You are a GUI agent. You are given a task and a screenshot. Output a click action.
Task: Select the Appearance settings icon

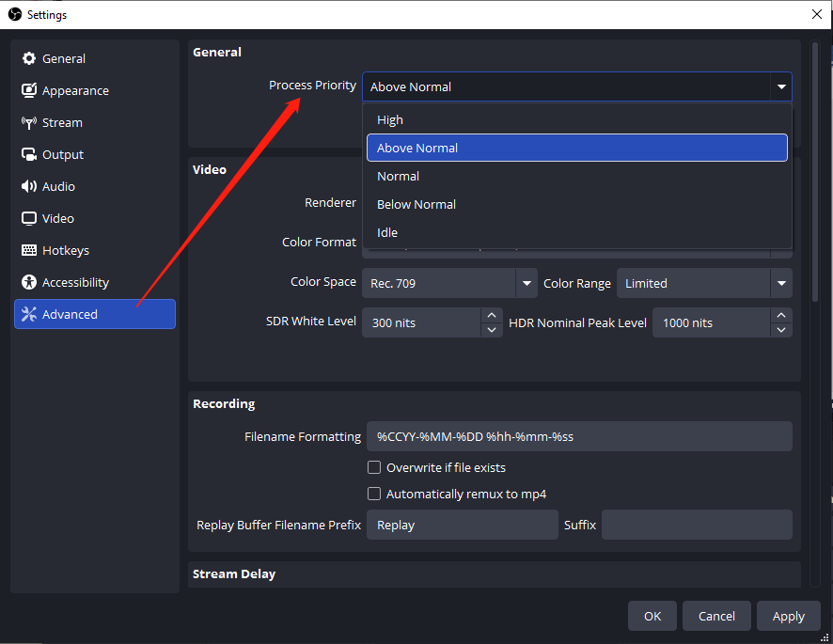pos(75,90)
